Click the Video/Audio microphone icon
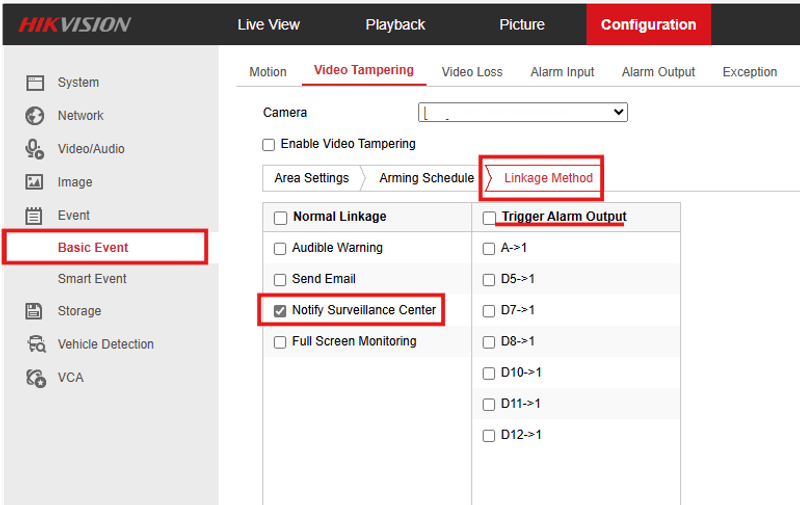The width and height of the screenshot is (800, 505). tap(35, 149)
